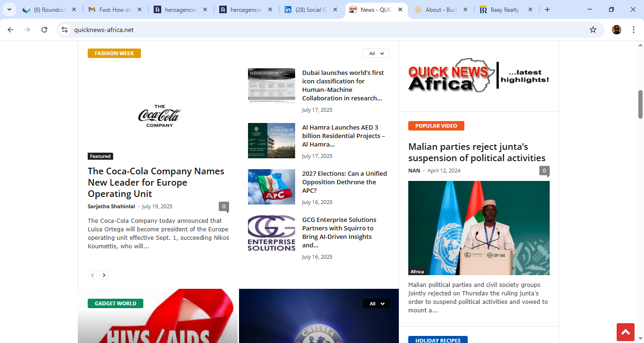The height and width of the screenshot is (343, 644).
Task: Click the browser forward arrow
Action: (x=27, y=30)
